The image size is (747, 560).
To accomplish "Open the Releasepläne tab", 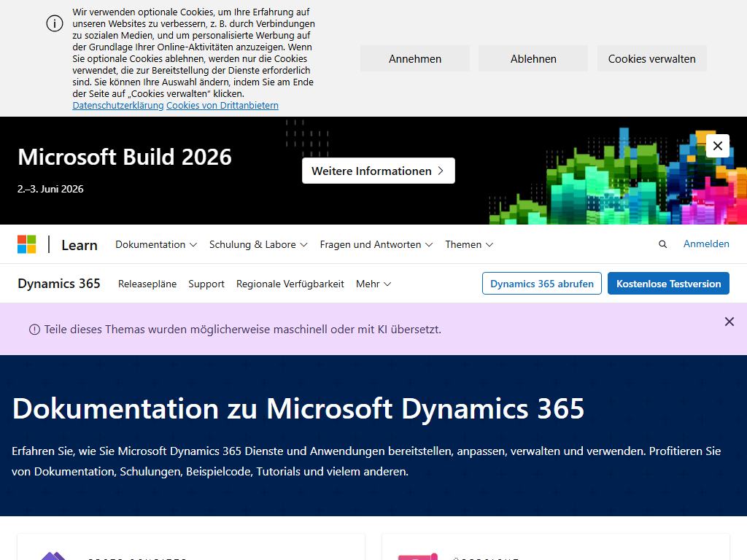I will click(147, 284).
